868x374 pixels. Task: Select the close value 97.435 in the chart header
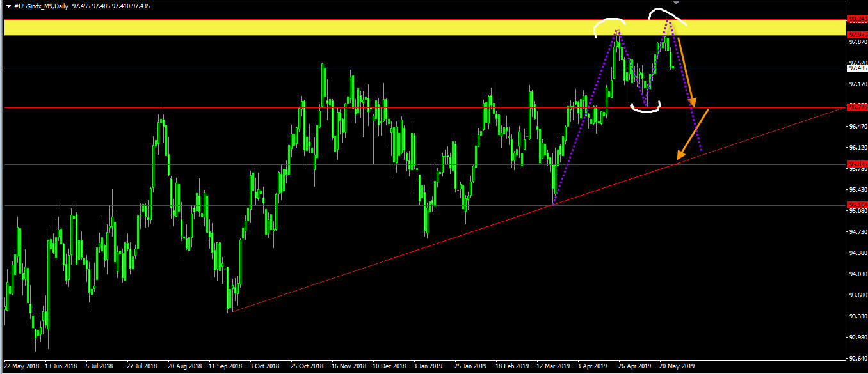[x=140, y=5]
